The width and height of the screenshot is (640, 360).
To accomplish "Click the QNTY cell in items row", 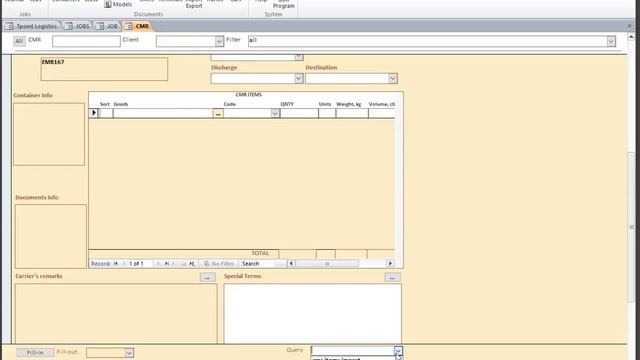I will pyautogui.click(x=299, y=113).
